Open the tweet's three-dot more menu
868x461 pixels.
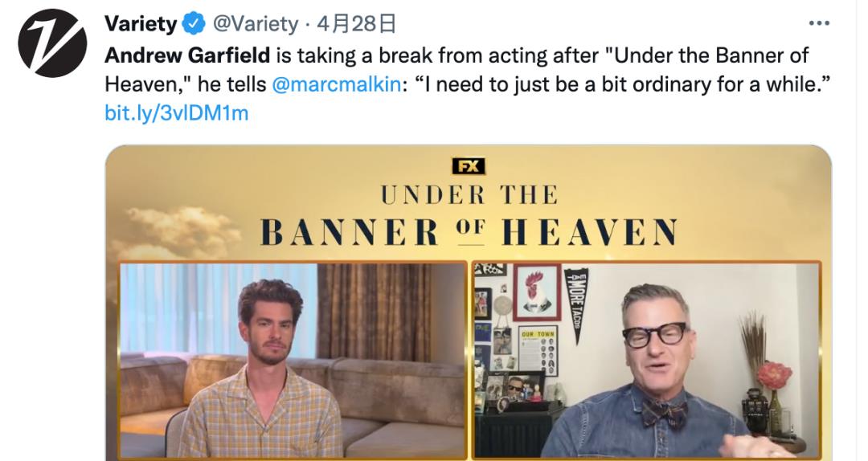819,23
